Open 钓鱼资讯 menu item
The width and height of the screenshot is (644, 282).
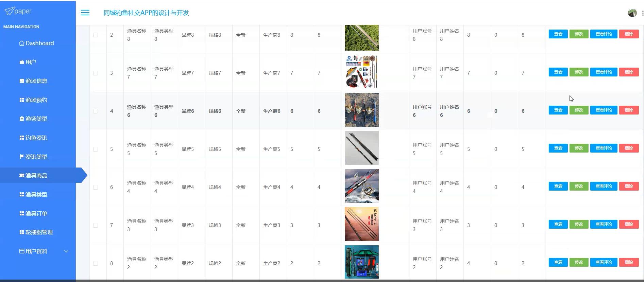38,138
